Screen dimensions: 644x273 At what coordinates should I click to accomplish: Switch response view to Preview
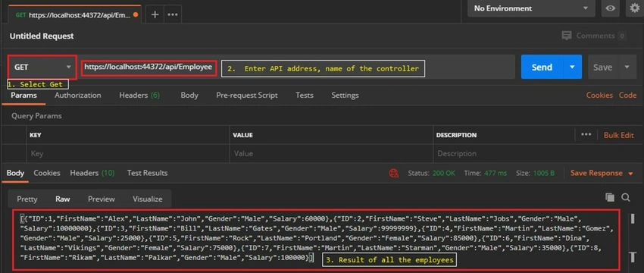tap(102, 199)
